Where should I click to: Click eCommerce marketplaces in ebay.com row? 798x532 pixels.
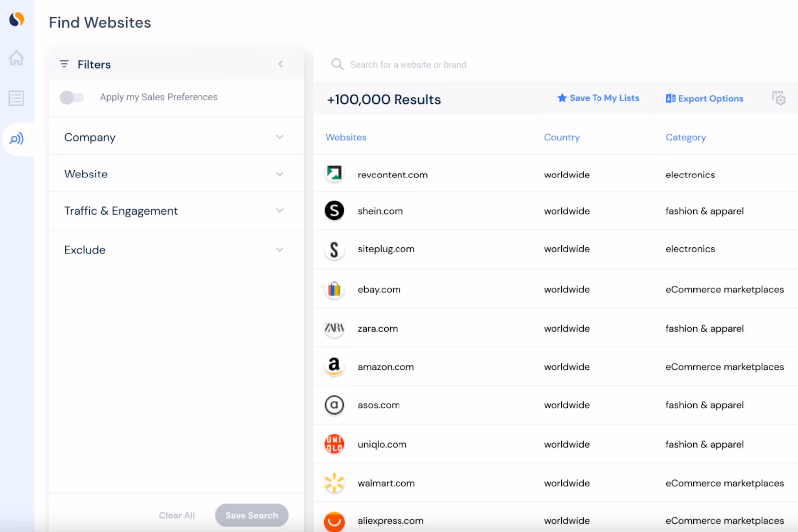point(725,289)
